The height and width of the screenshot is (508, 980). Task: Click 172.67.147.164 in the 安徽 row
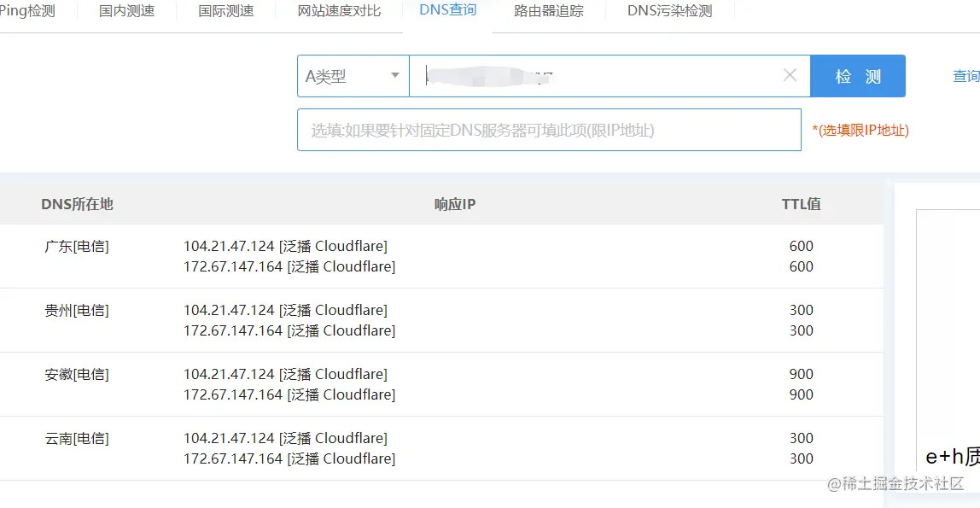(233, 395)
